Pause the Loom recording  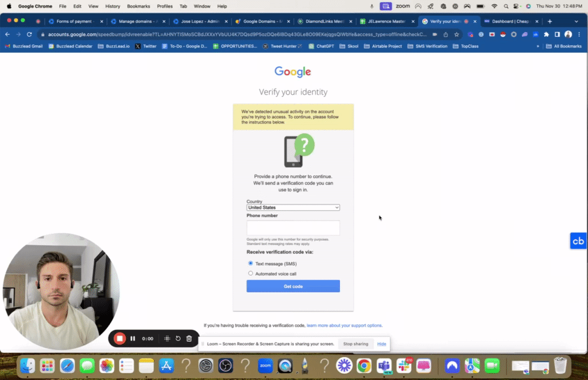pos(133,338)
